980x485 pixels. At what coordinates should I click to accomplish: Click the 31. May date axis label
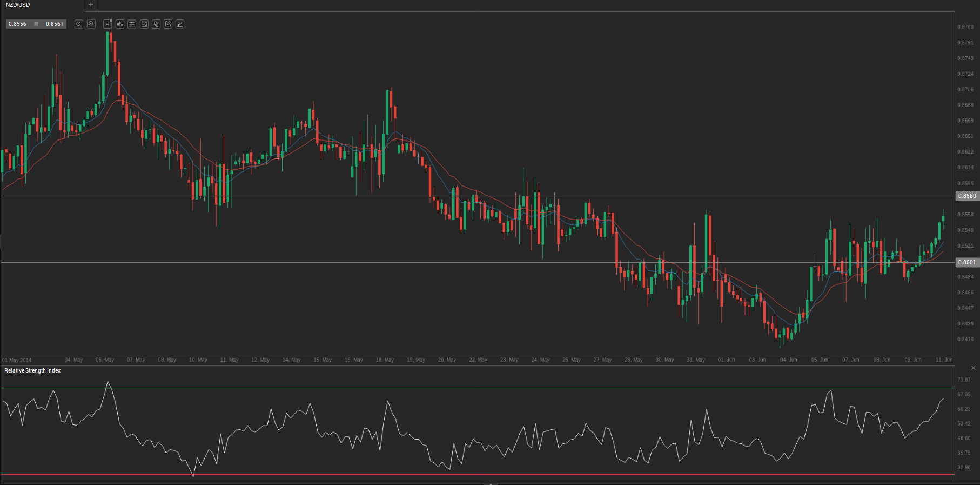click(x=696, y=360)
